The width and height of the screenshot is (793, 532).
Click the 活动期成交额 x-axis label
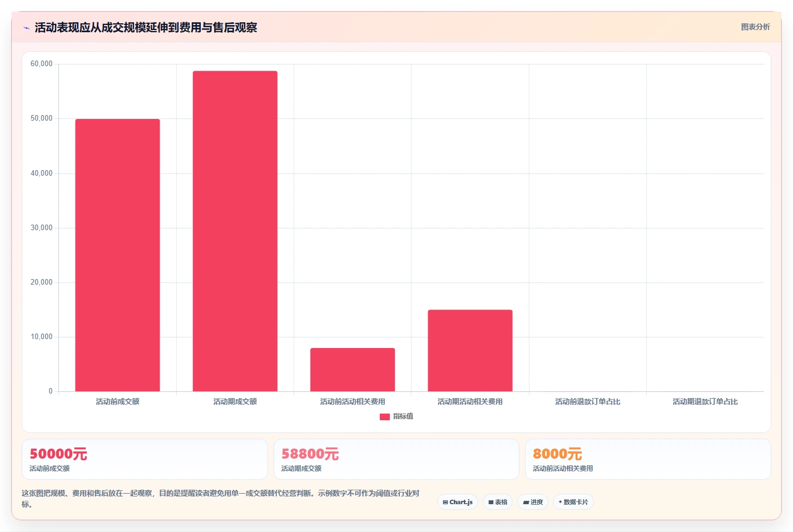point(235,401)
